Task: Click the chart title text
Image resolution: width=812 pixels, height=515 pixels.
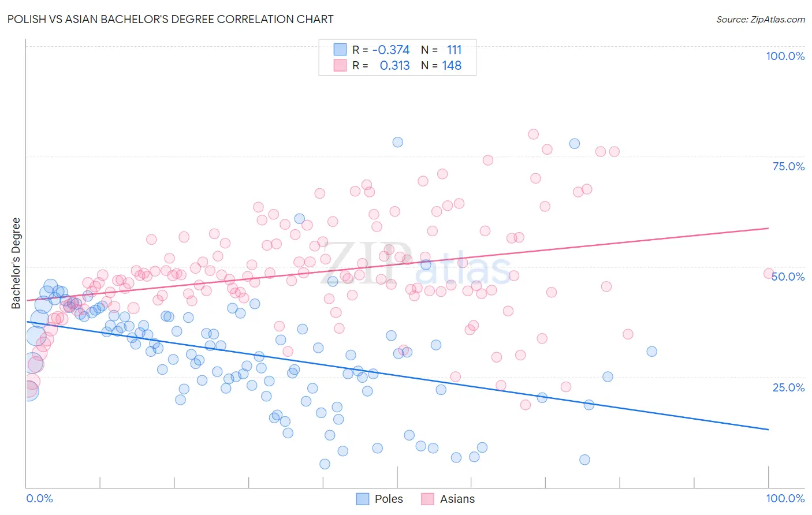Action: coord(171,19)
